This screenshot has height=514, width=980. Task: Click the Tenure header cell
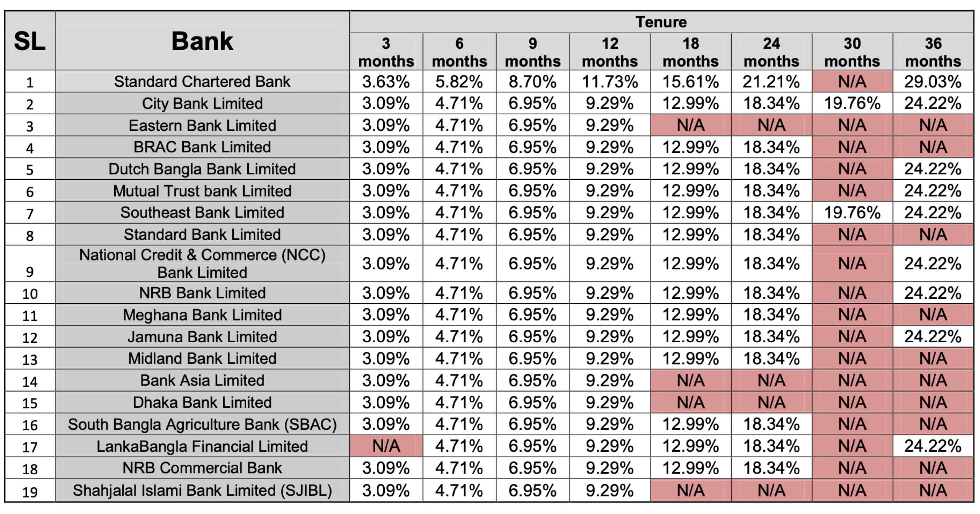pos(661,22)
